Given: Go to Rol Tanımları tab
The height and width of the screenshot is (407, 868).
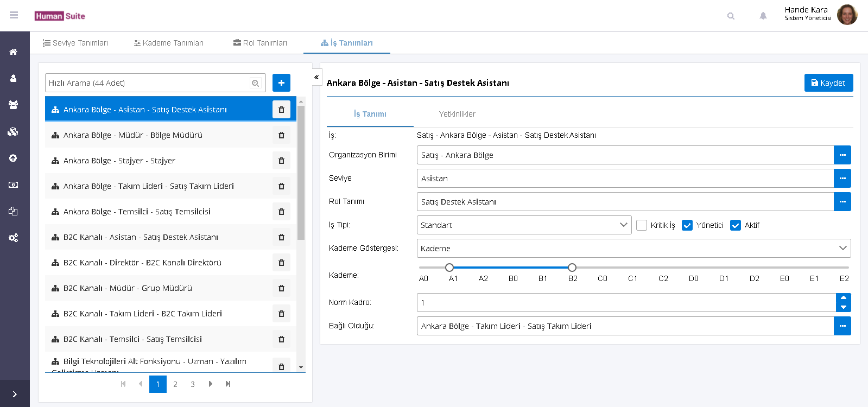Looking at the screenshot, I should [x=260, y=43].
